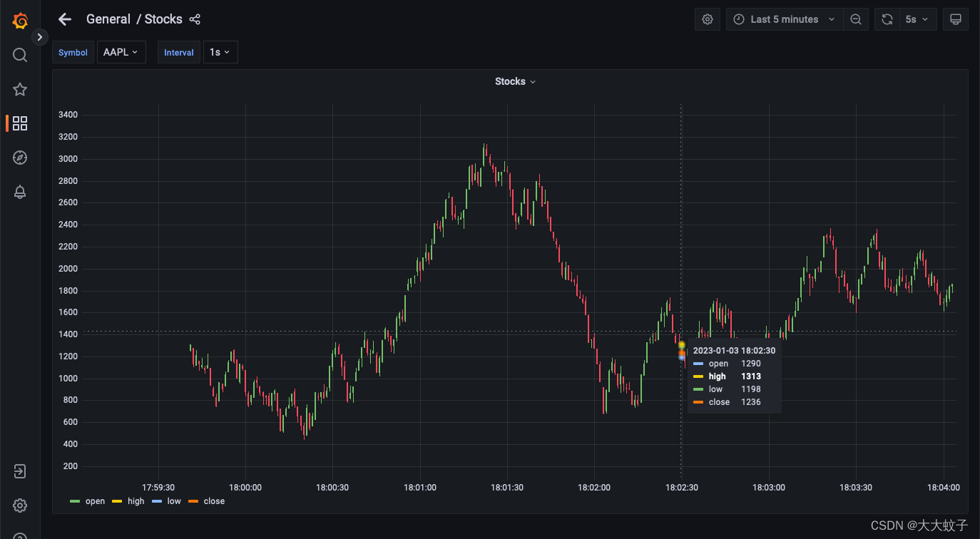Open the Starred dashboards icon
This screenshot has height=539, width=980.
point(20,89)
